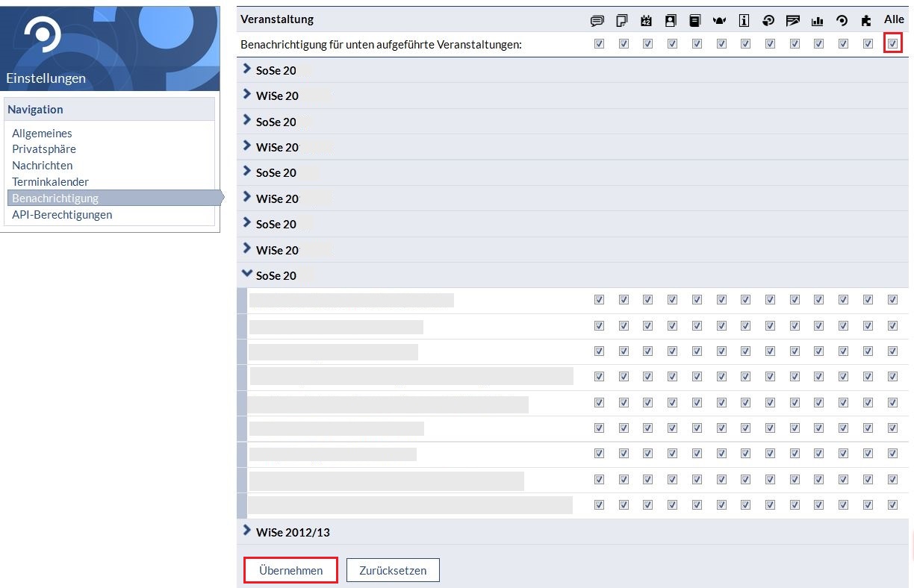This screenshot has width=914, height=588.
Task: Click the forum speech bubble column icon
Action: [x=598, y=21]
